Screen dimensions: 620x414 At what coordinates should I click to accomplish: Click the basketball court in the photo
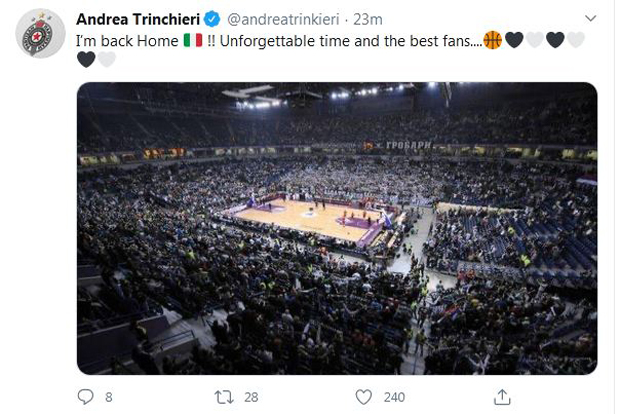(x=305, y=217)
